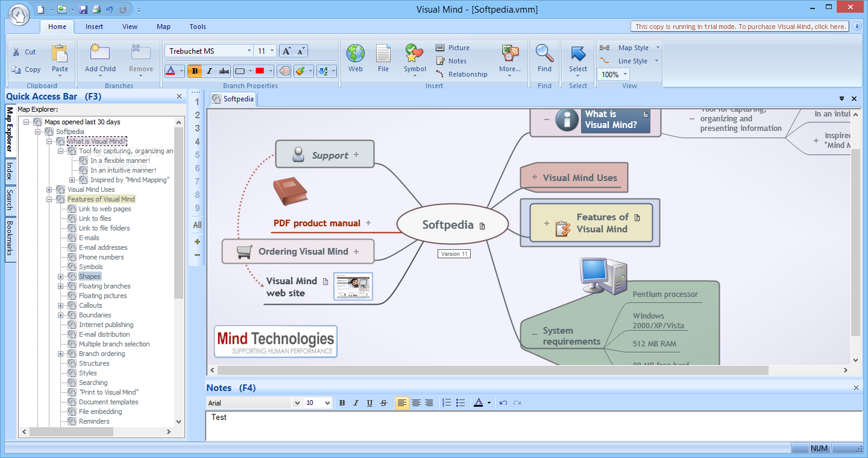Screen dimensions: 868x458
Task: Open the Visual Mind application menu orb
Action: (19, 14)
